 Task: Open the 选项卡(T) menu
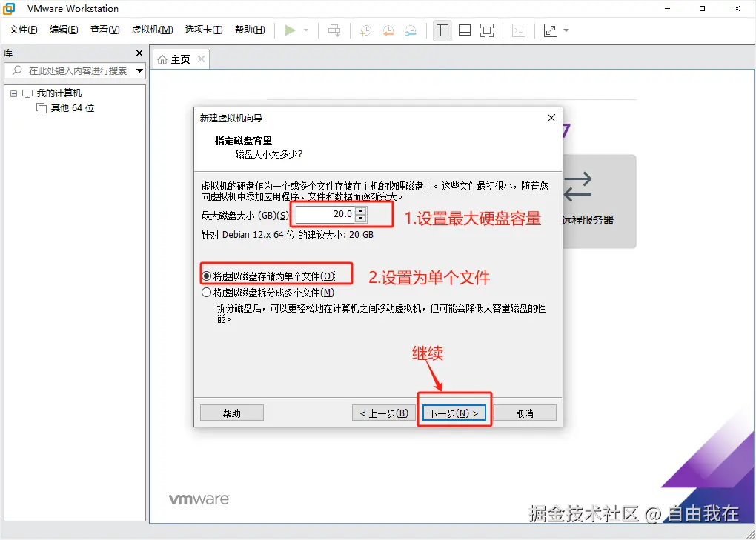tap(204, 30)
